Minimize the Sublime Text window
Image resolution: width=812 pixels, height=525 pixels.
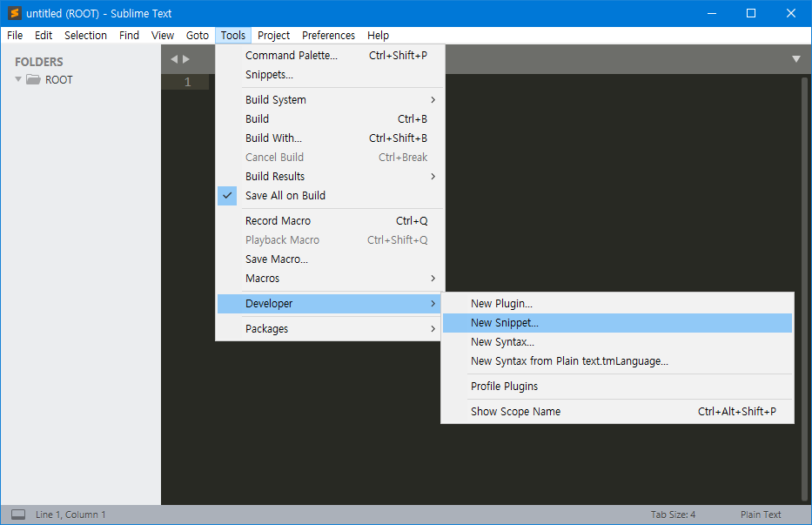[712, 13]
